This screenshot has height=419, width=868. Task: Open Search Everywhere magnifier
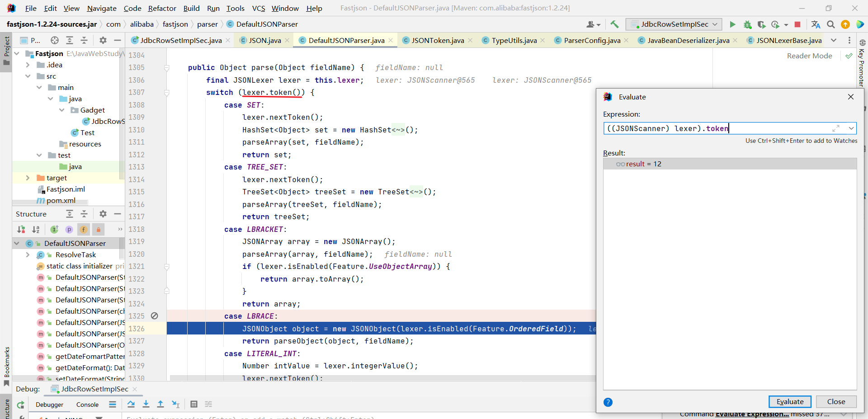tap(830, 24)
